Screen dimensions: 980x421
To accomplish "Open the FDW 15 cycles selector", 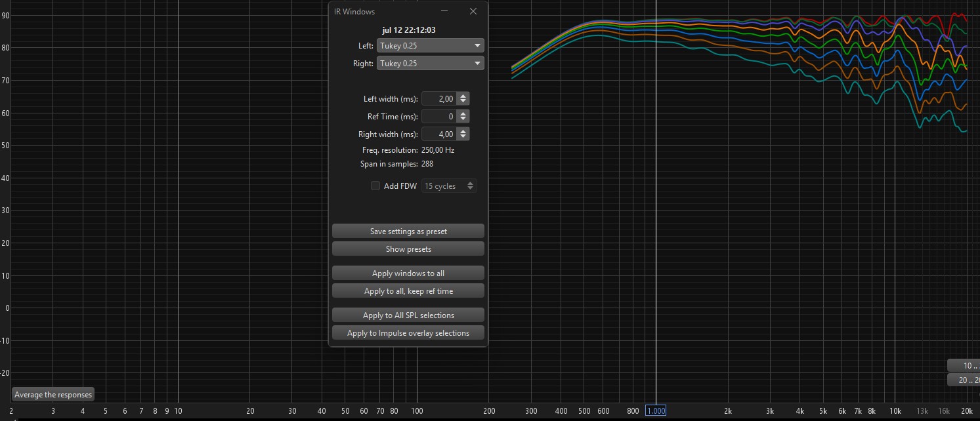I will [x=449, y=186].
